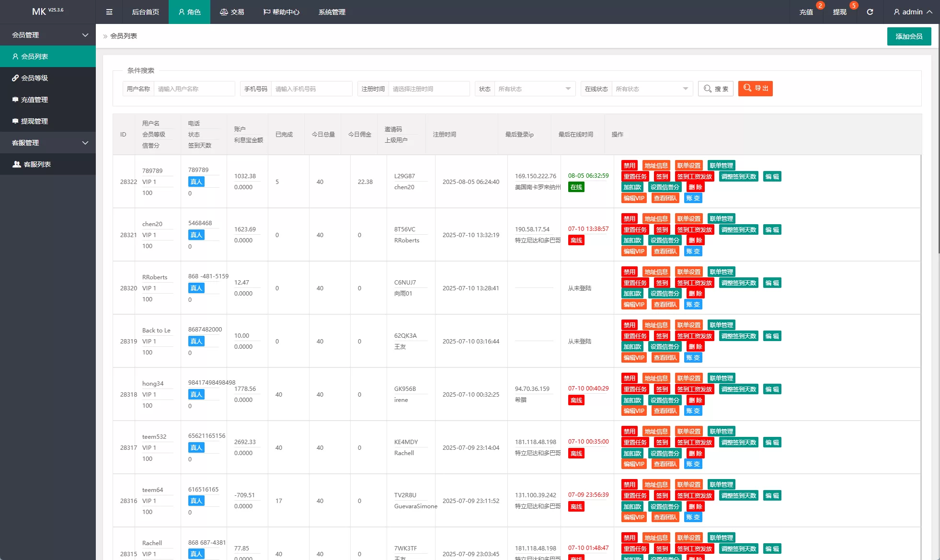
Task: Open the 在线状态 dropdown filter
Action: tap(652, 89)
